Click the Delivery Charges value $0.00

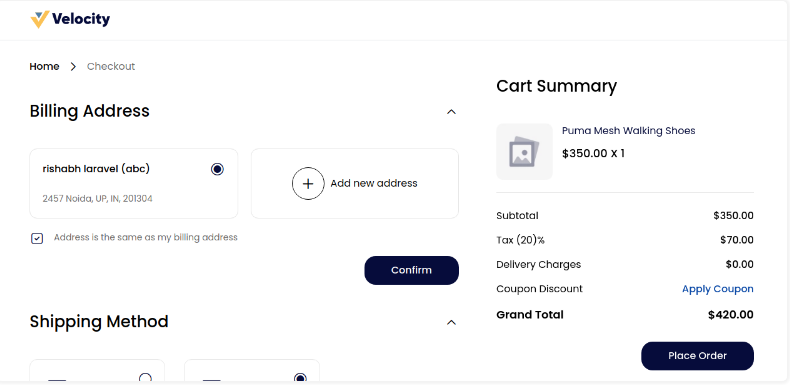pos(740,265)
